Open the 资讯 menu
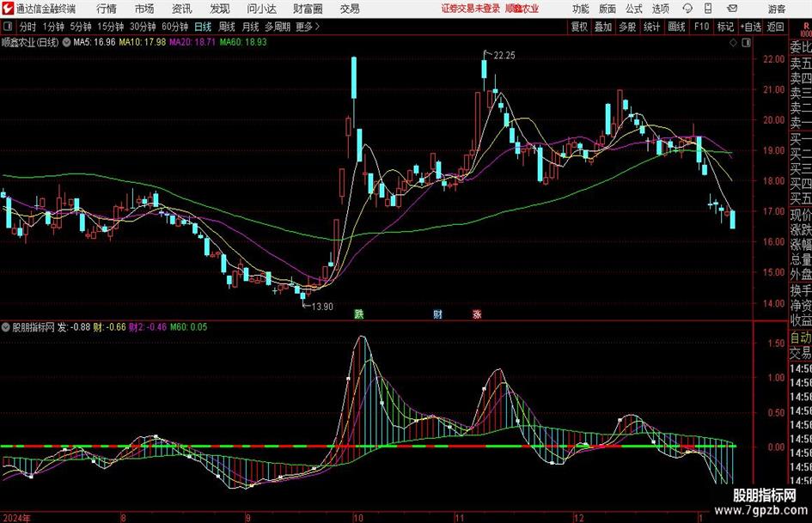The height and width of the screenshot is (523, 812). click(x=182, y=9)
